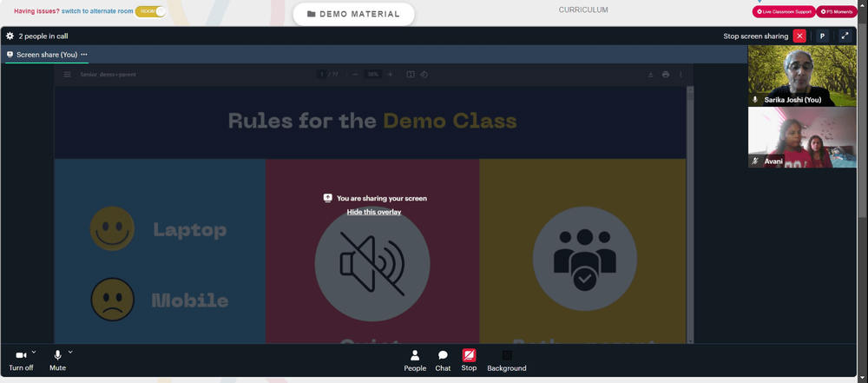Viewport: 868px width, 383px height.
Task: Click the sharing screen icon in overlay
Action: (328, 198)
